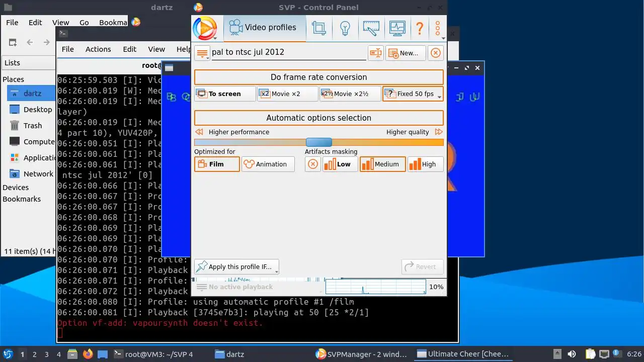This screenshot has width=644, height=362.
Task: Edit profile name 'pal to ntsc jul 2012'
Action: pos(288,52)
